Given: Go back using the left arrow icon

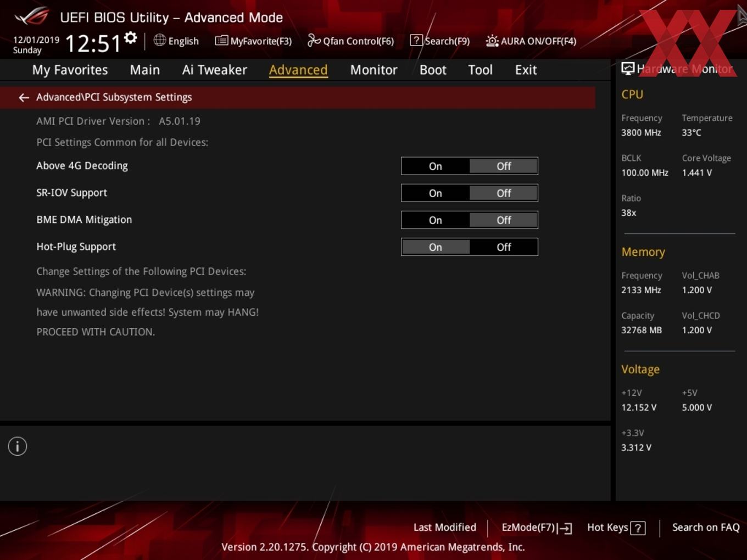Looking at the screenshot, I should 24,97.
